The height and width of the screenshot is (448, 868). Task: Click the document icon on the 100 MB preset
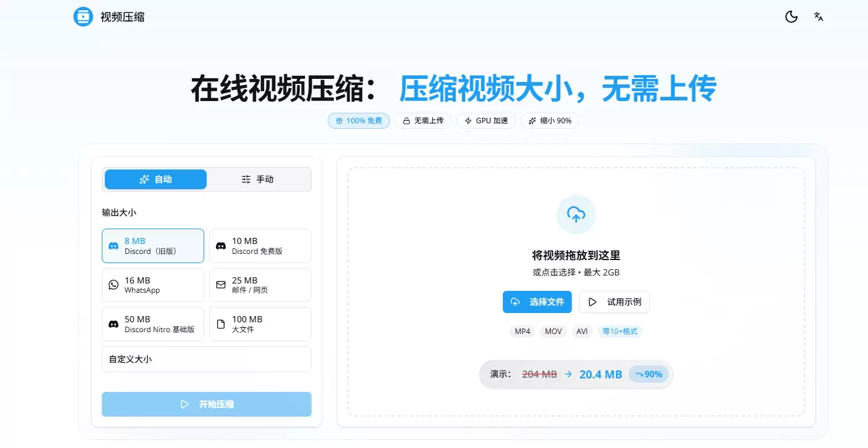click(x=220, y=324)
